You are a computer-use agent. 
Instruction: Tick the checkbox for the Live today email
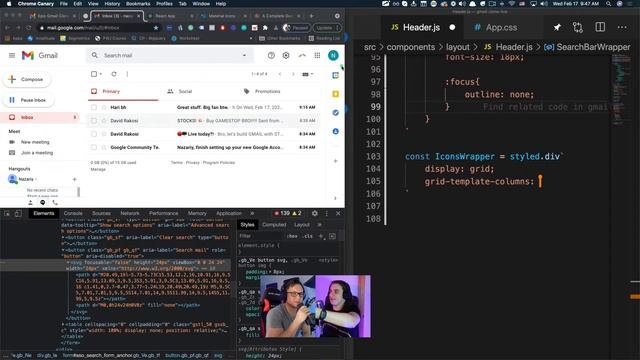pyautogui.click(x=94, y=134)
